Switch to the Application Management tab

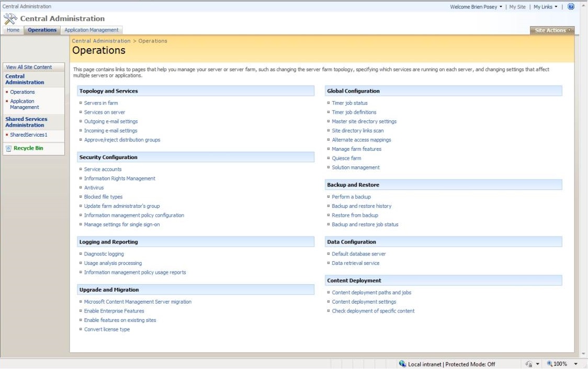pos(92,30)
